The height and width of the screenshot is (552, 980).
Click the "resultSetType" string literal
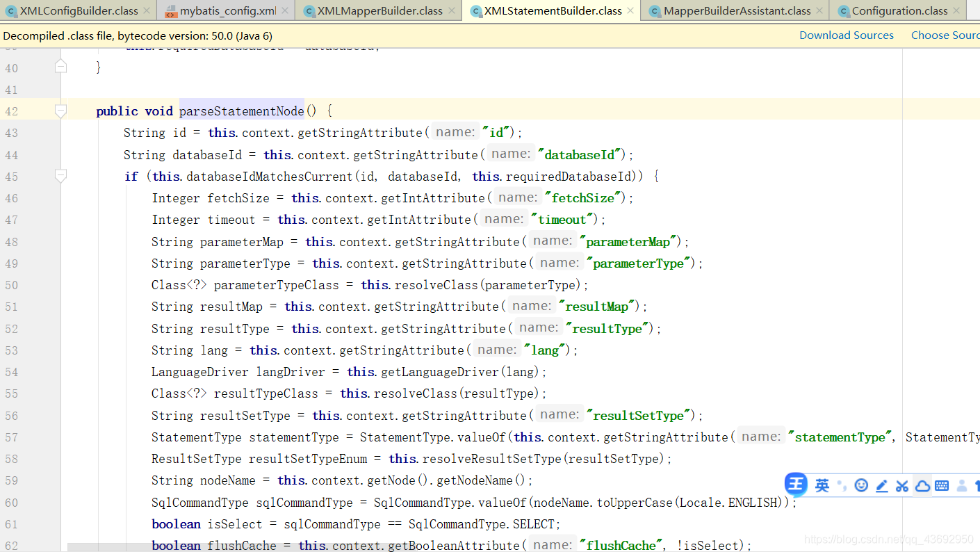[639, 415]
